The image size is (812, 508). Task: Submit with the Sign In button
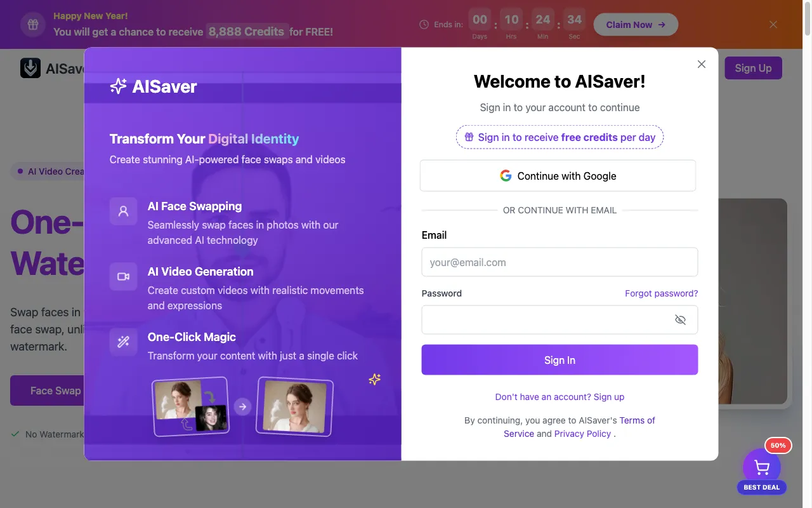560,360
